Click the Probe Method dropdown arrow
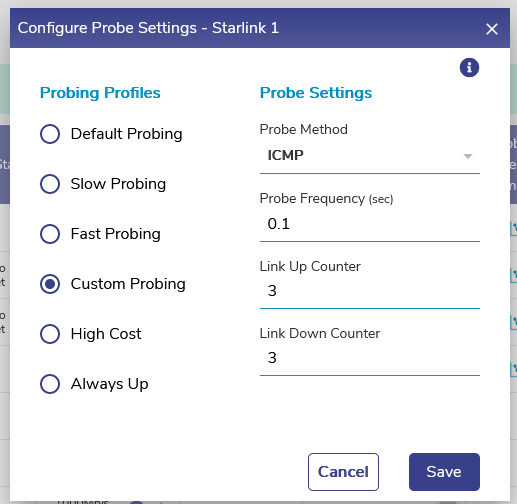 (468, 156)
